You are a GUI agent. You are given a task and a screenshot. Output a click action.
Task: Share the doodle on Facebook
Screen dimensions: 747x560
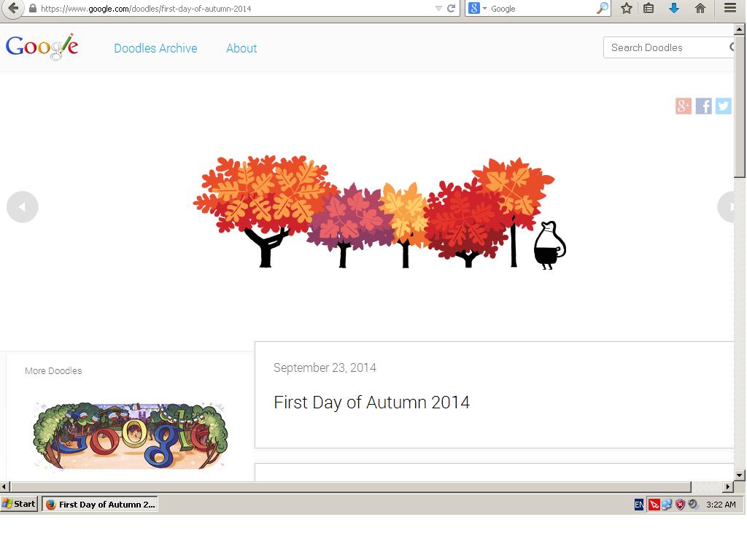tap(703, 106)
